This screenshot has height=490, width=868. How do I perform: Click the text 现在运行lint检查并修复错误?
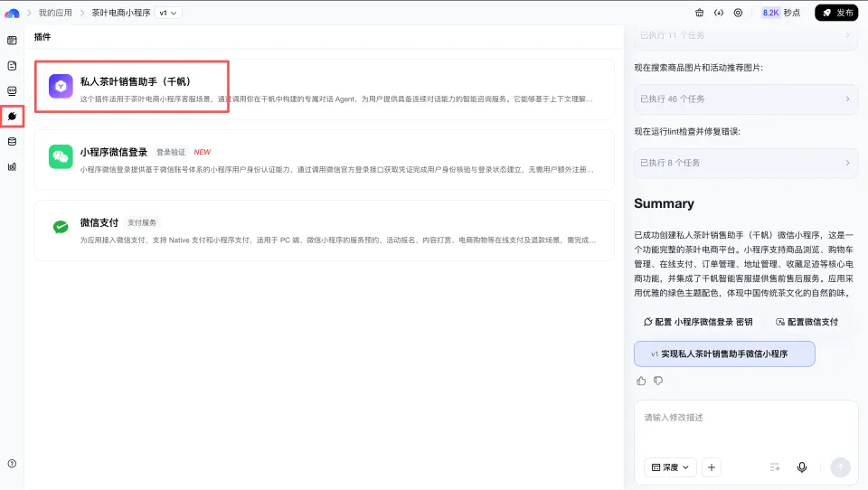687,131
